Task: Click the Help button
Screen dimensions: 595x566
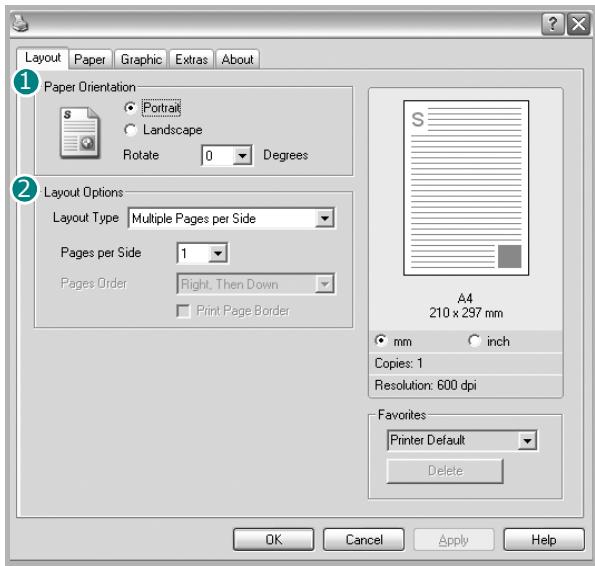Action: click(543, 539)
